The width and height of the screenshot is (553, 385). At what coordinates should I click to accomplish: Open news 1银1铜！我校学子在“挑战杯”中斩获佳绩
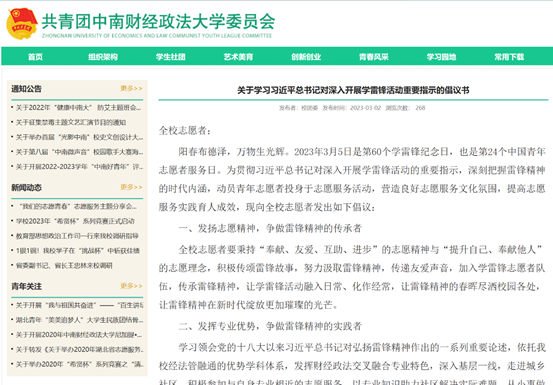pos(78,251)
